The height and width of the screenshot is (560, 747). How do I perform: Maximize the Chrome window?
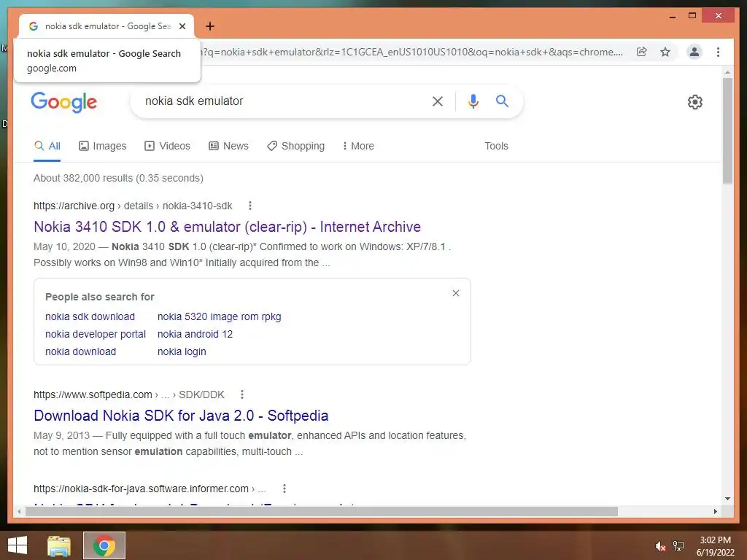pos(692,16)
